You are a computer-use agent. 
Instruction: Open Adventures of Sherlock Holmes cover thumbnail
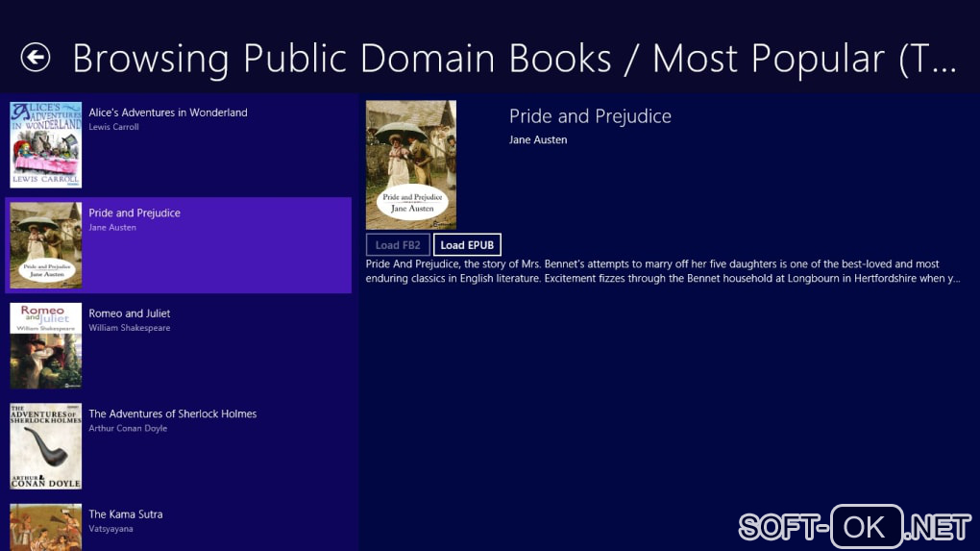click(x=45, y=446)
